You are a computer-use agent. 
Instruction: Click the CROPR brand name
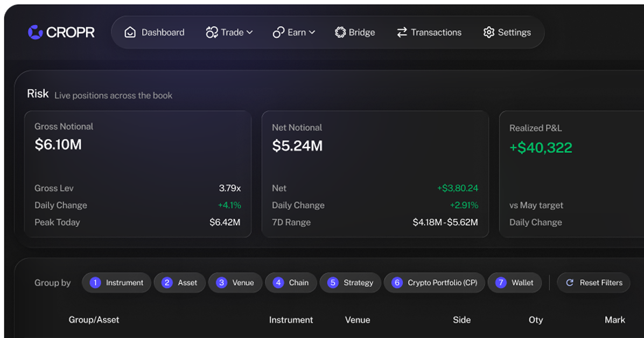click(x=70, y=32)
